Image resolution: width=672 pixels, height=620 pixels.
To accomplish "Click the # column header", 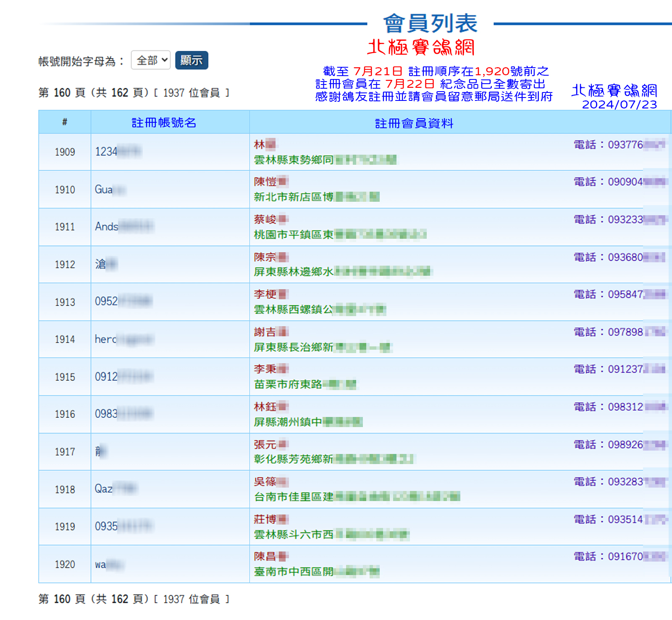I will point(65,122).
